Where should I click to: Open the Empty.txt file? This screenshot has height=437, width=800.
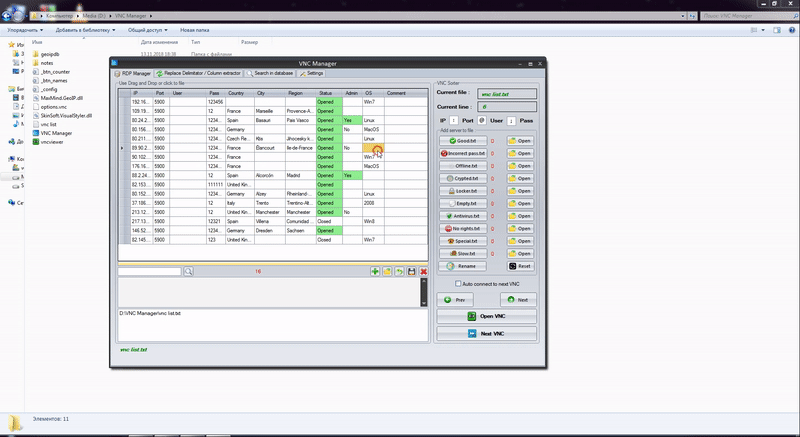(520, 203)
